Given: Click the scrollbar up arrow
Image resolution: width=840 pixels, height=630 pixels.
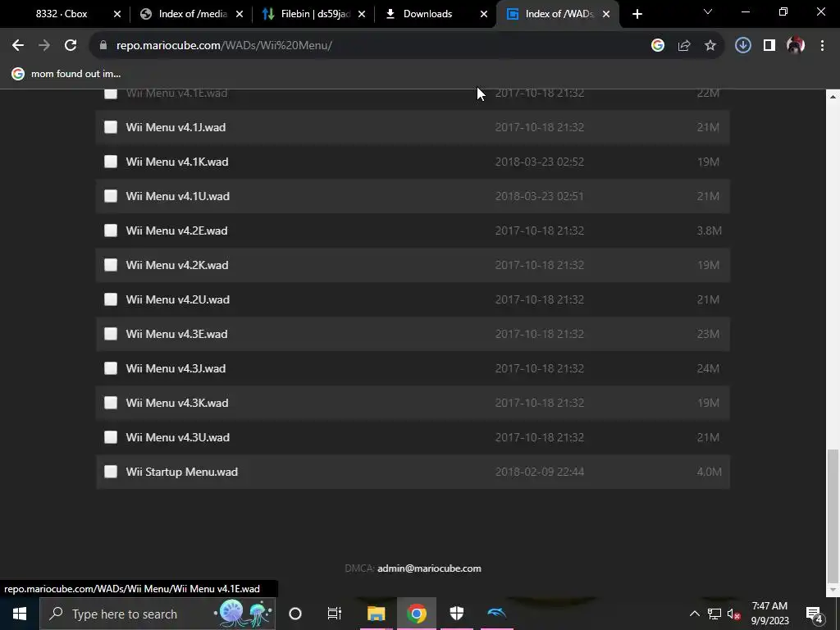Looking at the screenshot, I should 833,97.
